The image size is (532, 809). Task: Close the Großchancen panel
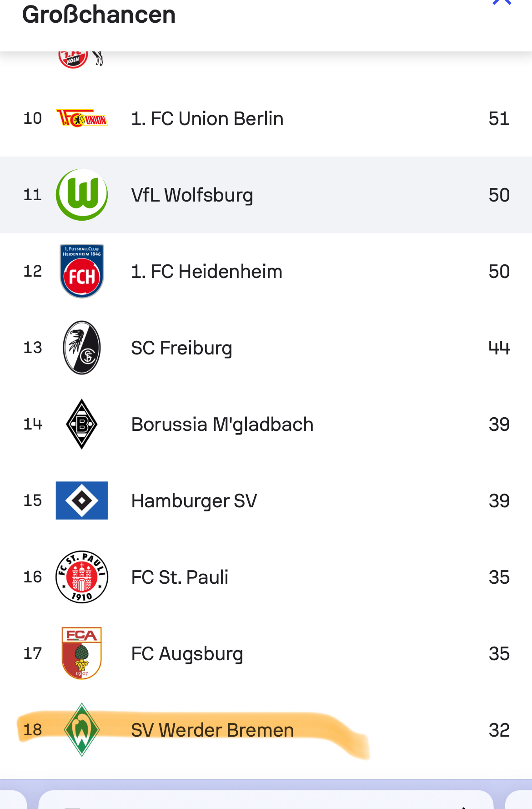[x=502, y=2]
